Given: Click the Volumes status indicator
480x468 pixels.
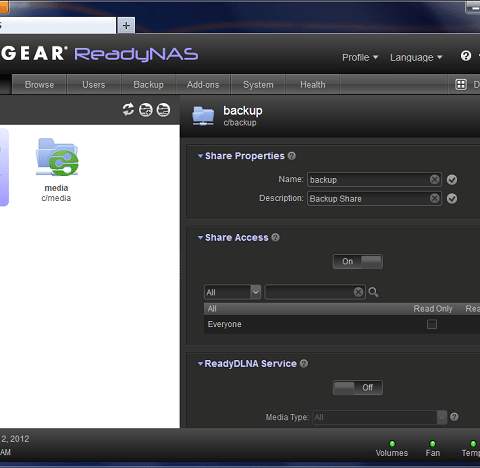Looking at the screenshot, I should pos(392,449).
